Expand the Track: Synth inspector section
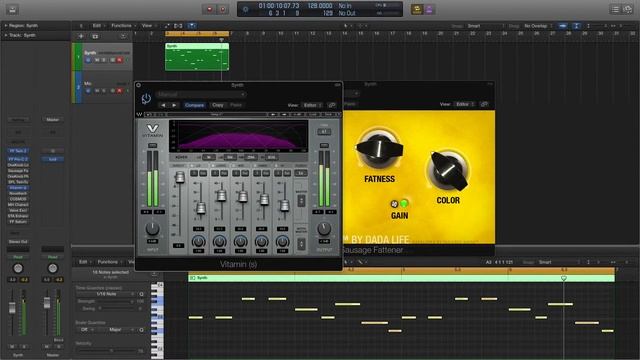This screenshot has width=640, height=360. (6, 36)
